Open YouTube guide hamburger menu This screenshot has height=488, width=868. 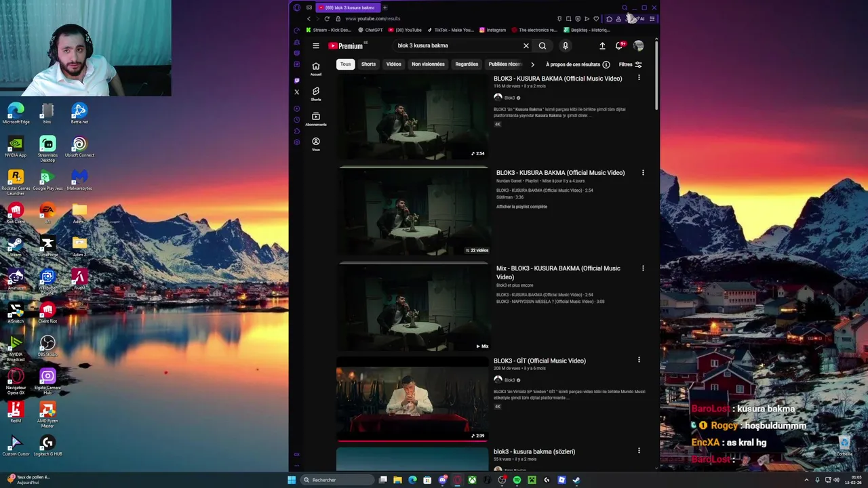316,46
